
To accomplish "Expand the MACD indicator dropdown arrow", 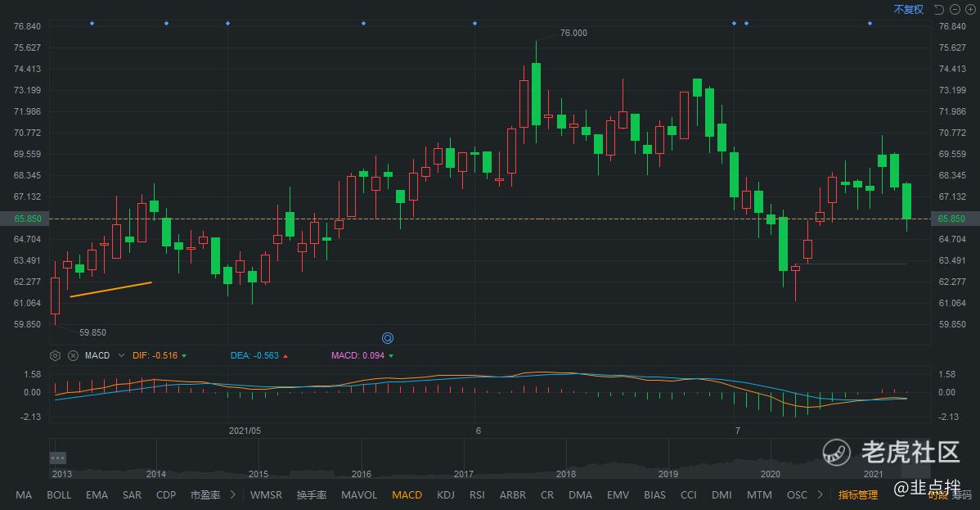I will [x=121, y=355].
